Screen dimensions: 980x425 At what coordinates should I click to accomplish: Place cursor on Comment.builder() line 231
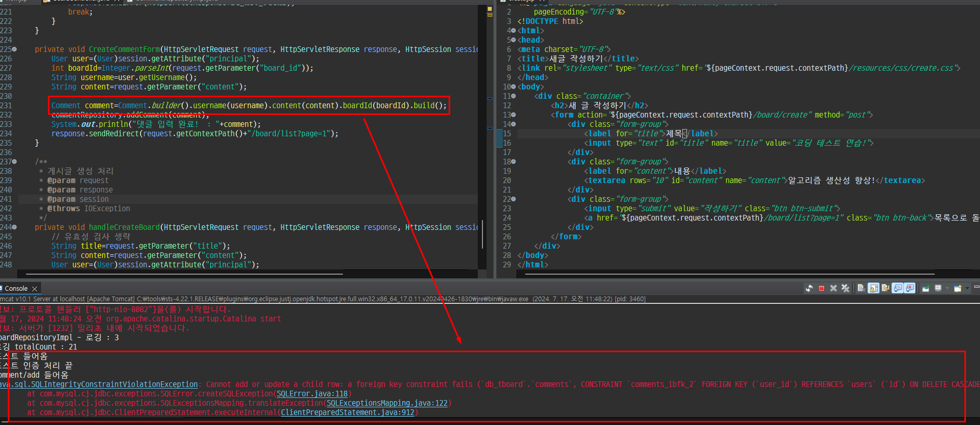click(x=249, y=106)
